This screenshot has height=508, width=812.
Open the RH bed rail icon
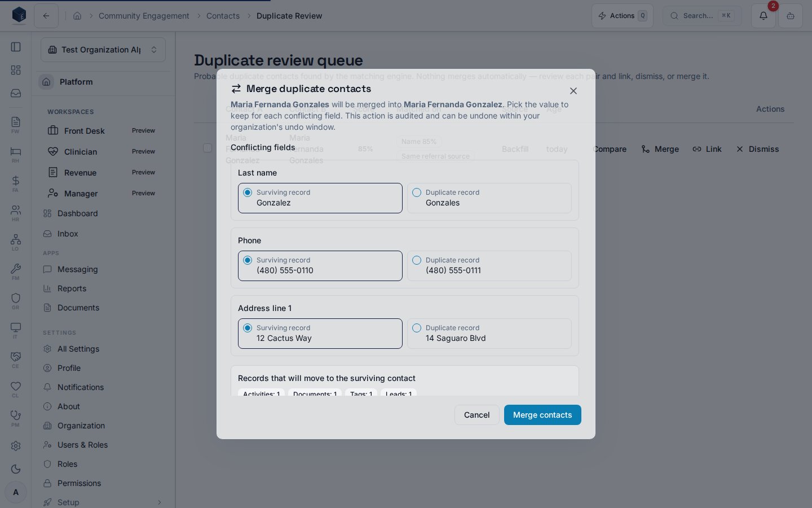pos(16,154)
